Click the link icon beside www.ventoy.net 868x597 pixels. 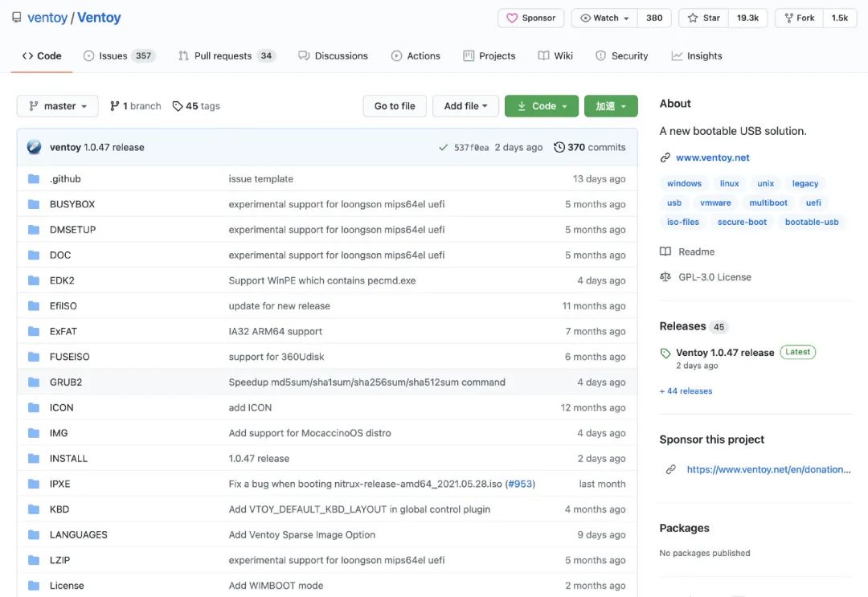click(x=665, y=157)
